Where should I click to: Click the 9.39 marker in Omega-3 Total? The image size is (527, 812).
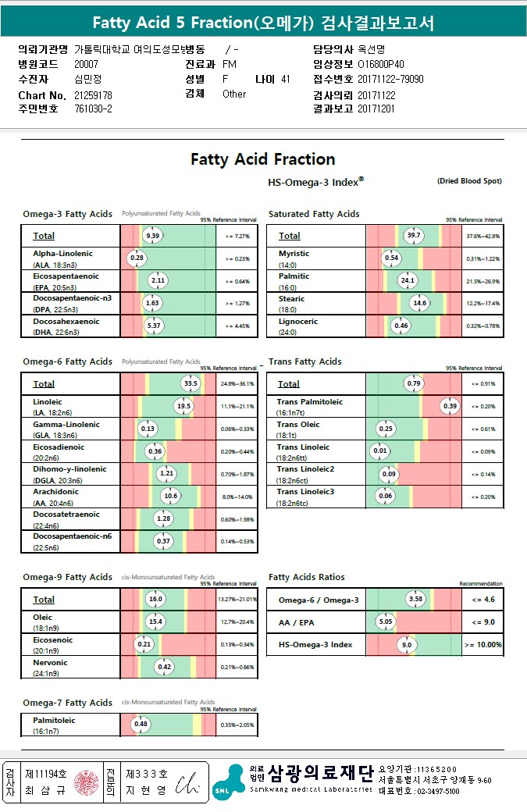point(154,236)
